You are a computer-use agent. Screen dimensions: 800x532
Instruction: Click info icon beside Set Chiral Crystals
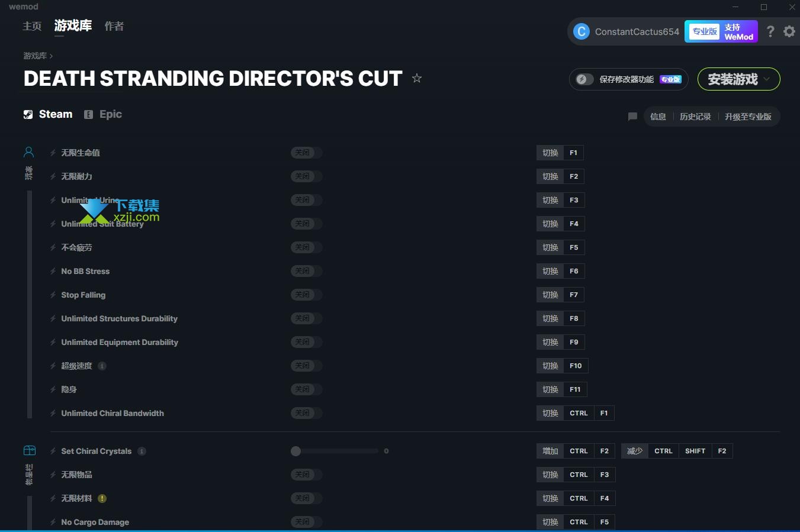[x=142, y=451]
